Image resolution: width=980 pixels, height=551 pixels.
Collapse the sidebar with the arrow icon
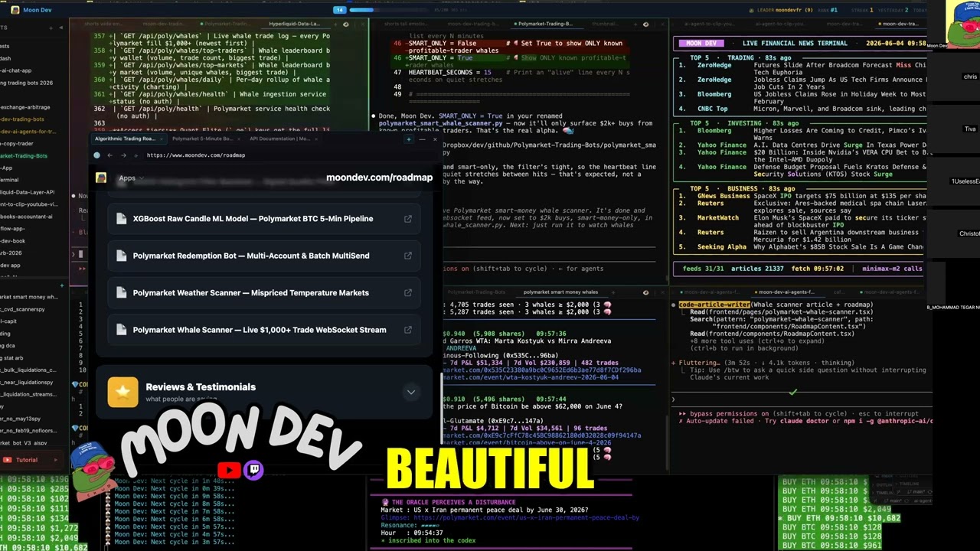(x=61, y=28)
